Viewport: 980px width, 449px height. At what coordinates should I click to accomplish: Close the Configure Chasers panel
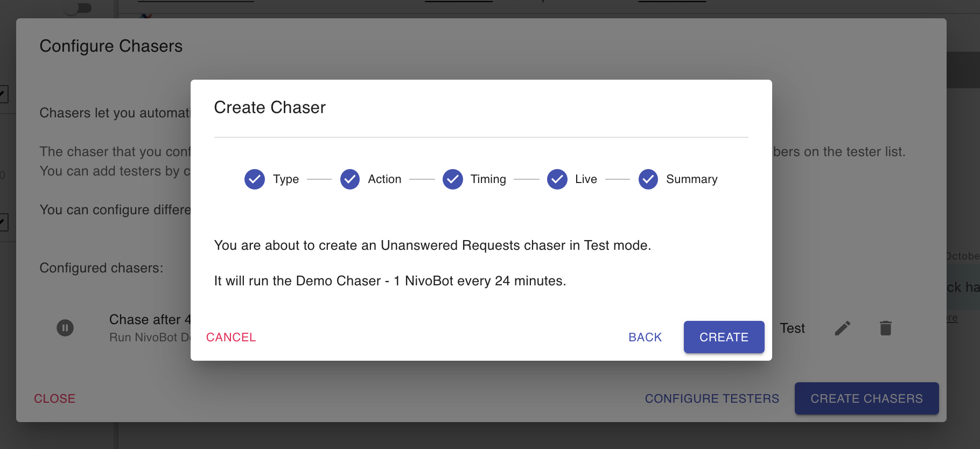tap(54, 398)
